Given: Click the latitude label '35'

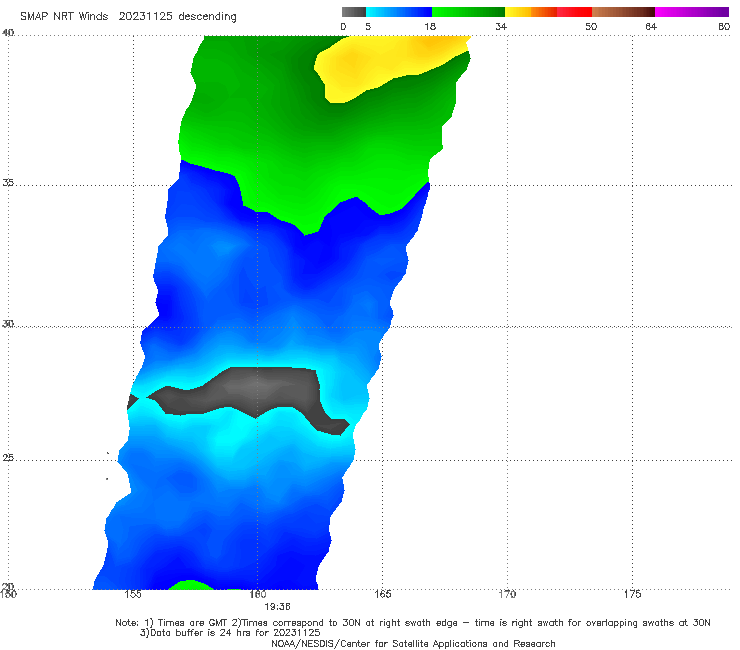Looking at the screenshot, I should 8,182.
